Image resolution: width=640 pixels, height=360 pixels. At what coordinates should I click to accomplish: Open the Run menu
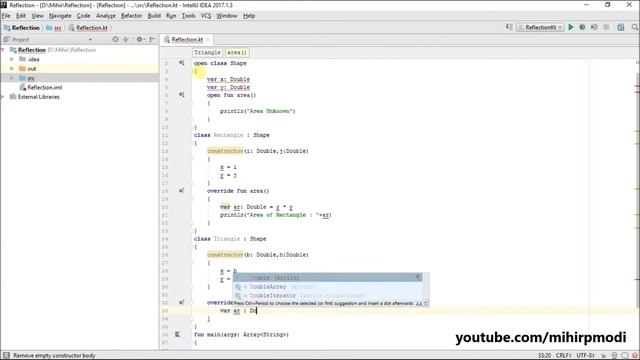(171, 16)
